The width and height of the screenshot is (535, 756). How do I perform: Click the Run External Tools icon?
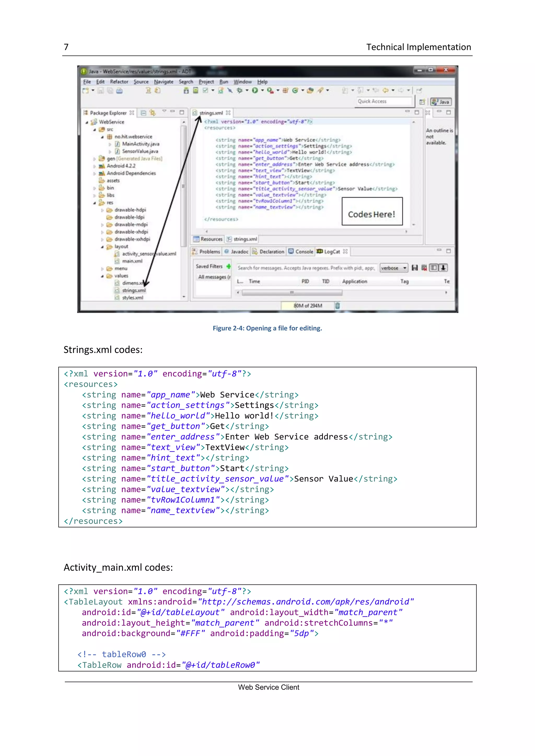pos(270,91)
